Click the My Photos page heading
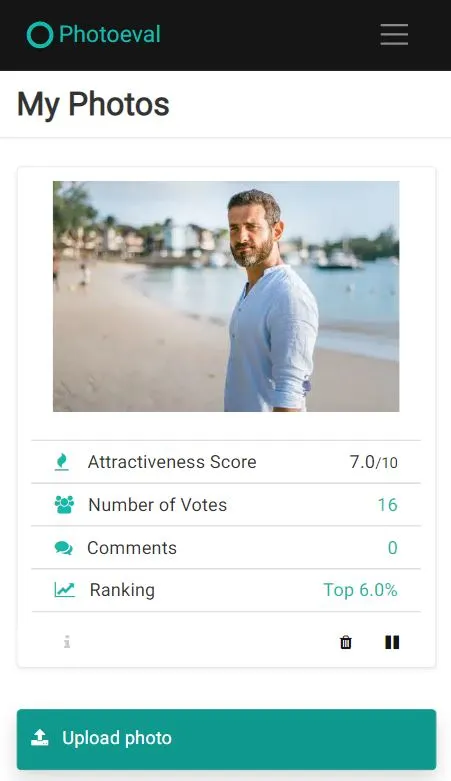The image size is (451, 781). click(93, 105)
